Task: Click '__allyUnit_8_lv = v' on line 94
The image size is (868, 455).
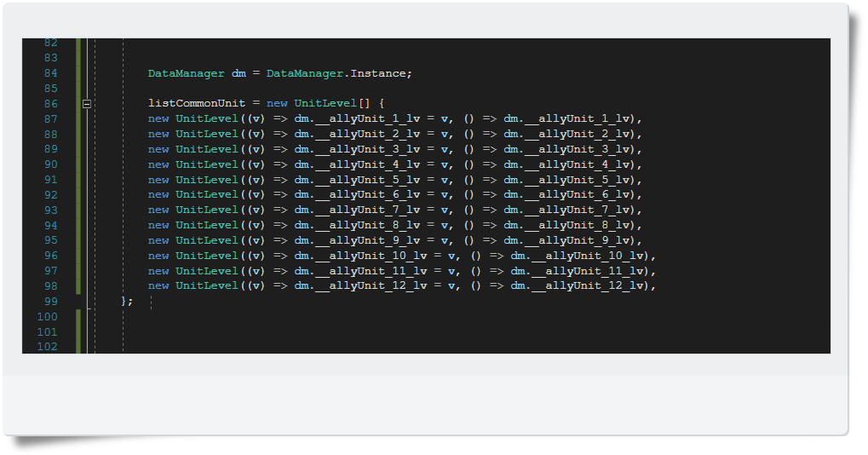Action: 382,225
